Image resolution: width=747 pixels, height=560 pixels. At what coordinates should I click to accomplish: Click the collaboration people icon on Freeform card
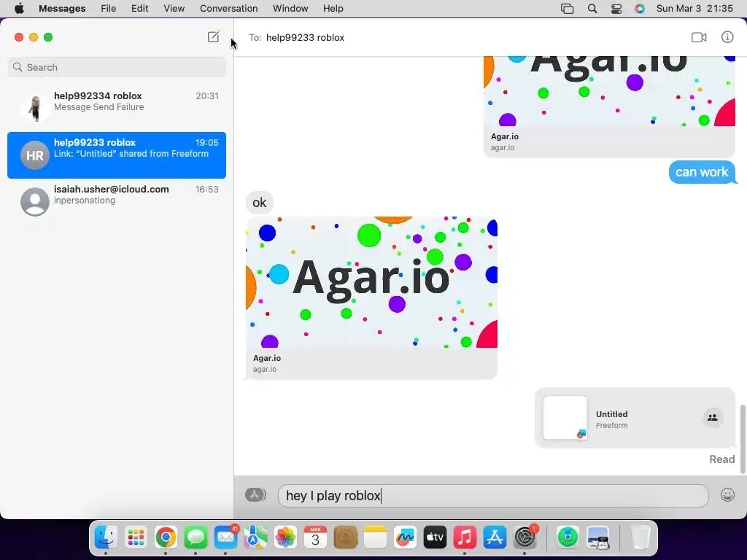point(712,418)
